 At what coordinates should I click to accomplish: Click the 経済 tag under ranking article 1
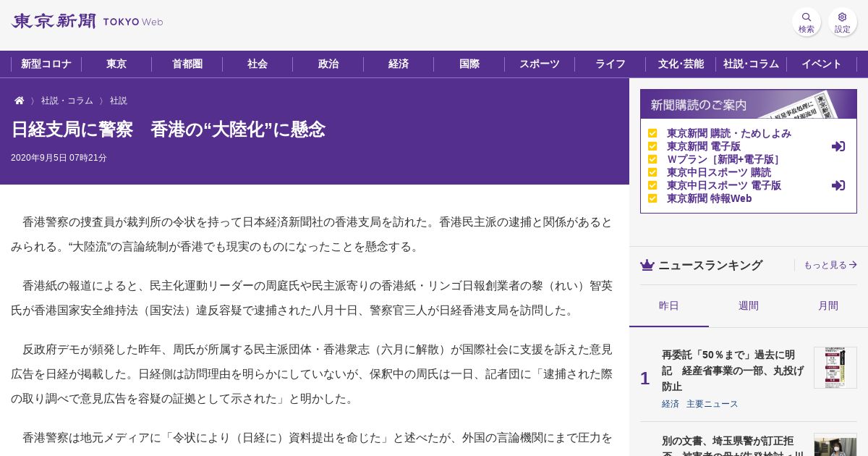click(671, 404)
